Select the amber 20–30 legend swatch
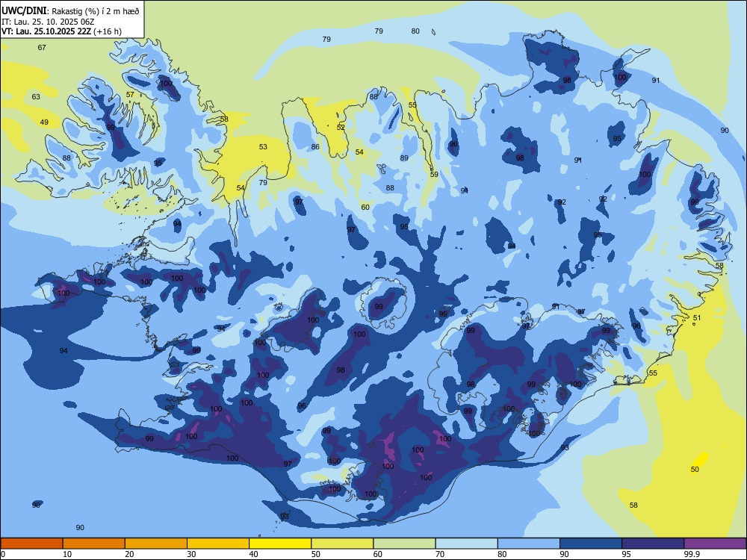This screenshot has height=560, width=747. (x=156, y=544)
